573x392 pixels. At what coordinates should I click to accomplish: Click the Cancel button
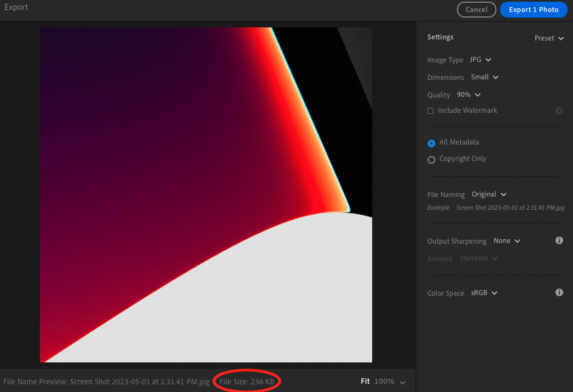tap(476, 9)
